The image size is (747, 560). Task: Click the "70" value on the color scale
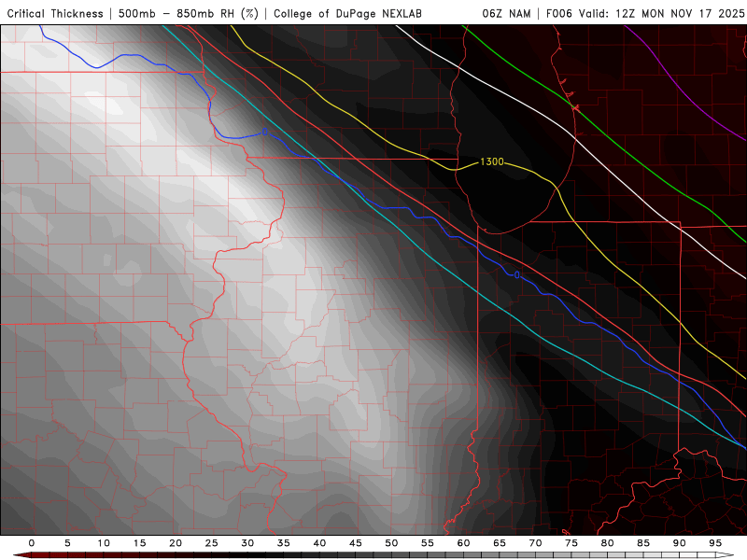(535, 543)
